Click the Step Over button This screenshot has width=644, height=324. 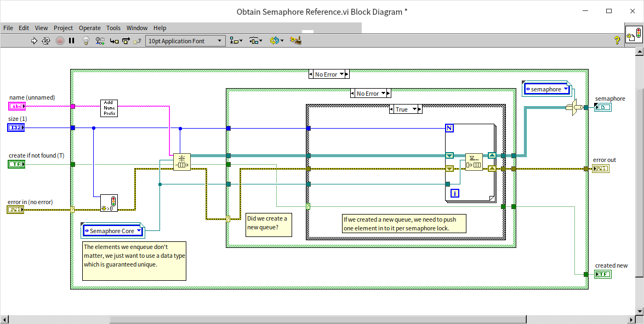[x=126, y=40]
